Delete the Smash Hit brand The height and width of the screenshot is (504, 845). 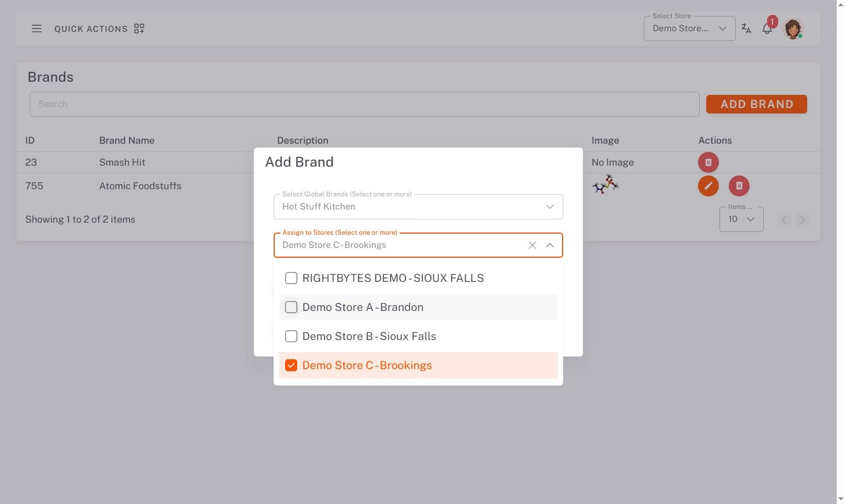708,162
